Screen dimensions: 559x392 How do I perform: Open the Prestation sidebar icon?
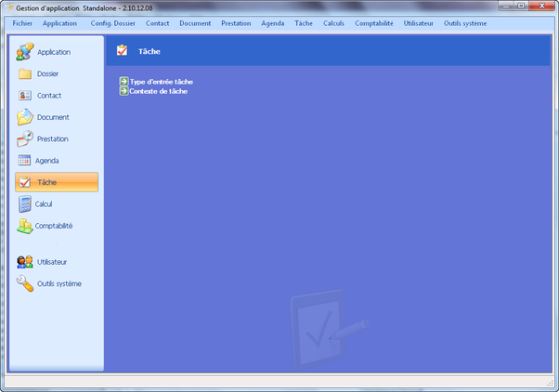pyautogui.click(x=25, y=138)
